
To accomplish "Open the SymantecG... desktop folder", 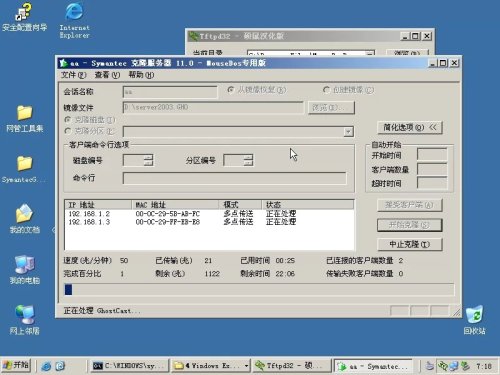I will click(x=24, y=169).
